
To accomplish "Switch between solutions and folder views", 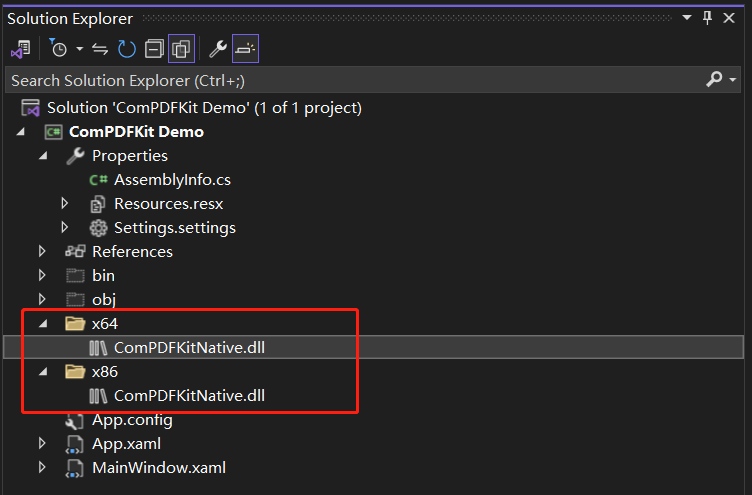I will coord(21,49).
